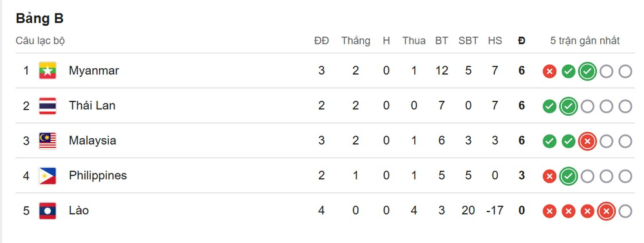Open the Myanmar team link
This screenshot has width=644, height=243.
click(x=93, y=71)
